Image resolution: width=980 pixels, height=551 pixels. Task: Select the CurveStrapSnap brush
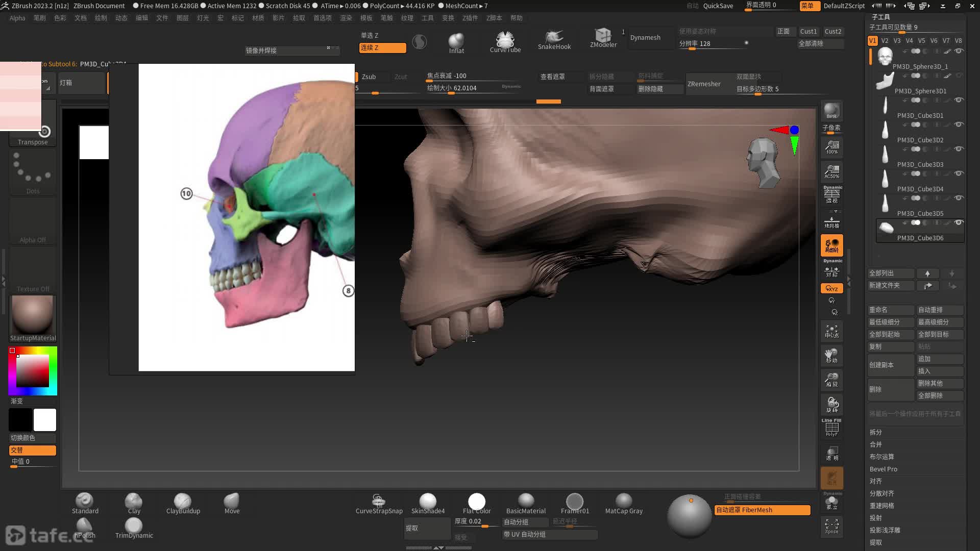(379, 503)
